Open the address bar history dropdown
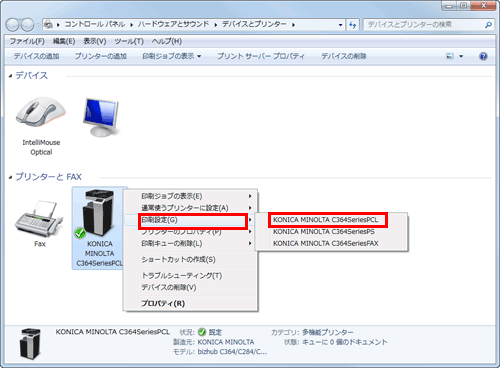The height and width of the screenshot is (368, 500). (x=340, y=25)
